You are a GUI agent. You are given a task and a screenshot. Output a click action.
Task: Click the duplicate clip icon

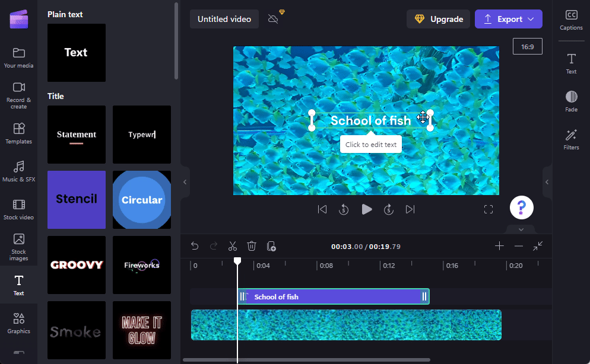click(x=271, y=246)
